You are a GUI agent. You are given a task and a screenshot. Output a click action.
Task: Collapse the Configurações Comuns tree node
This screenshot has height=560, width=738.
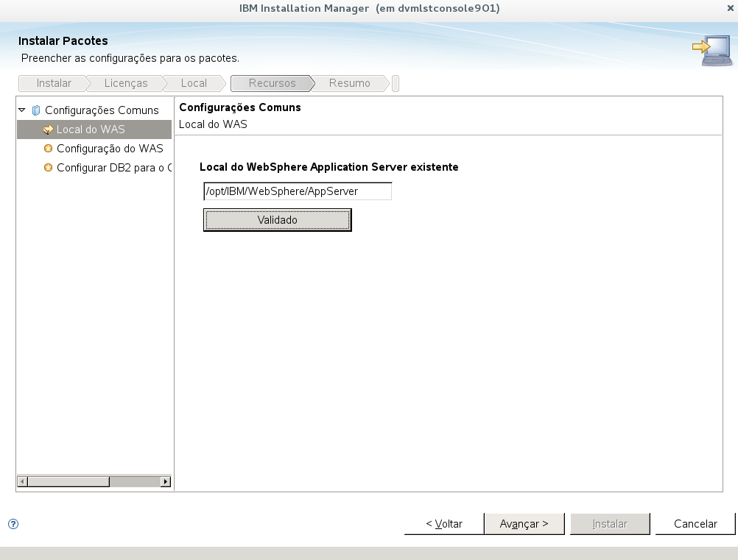21,110
